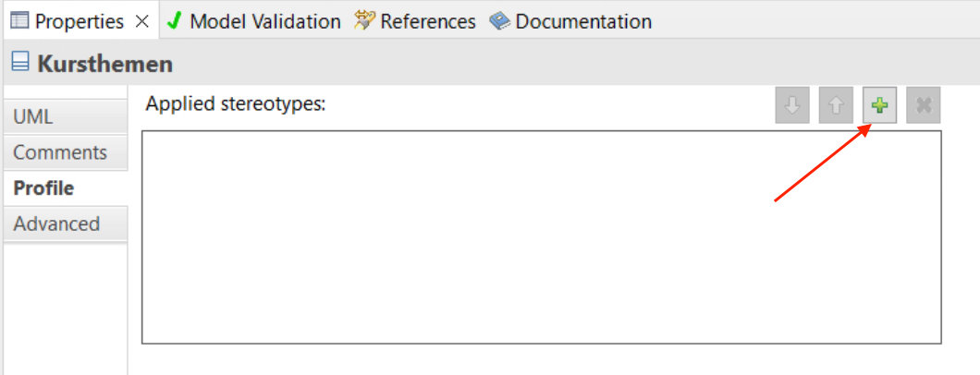Click the move stereotype down arrow
Viewport: 980px width, 375px height.
click(x=792, y=106)
